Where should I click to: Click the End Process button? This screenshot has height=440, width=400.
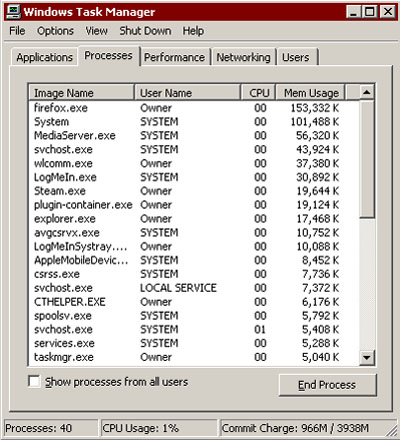tap(327, 385)
